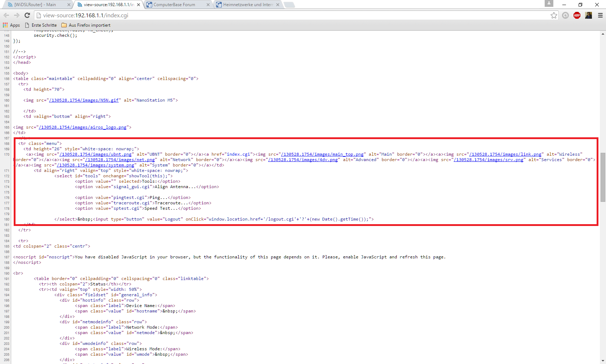
Task: Open the airos_logo.png image link
Action: pyautogui.click(x=83, y=127)
